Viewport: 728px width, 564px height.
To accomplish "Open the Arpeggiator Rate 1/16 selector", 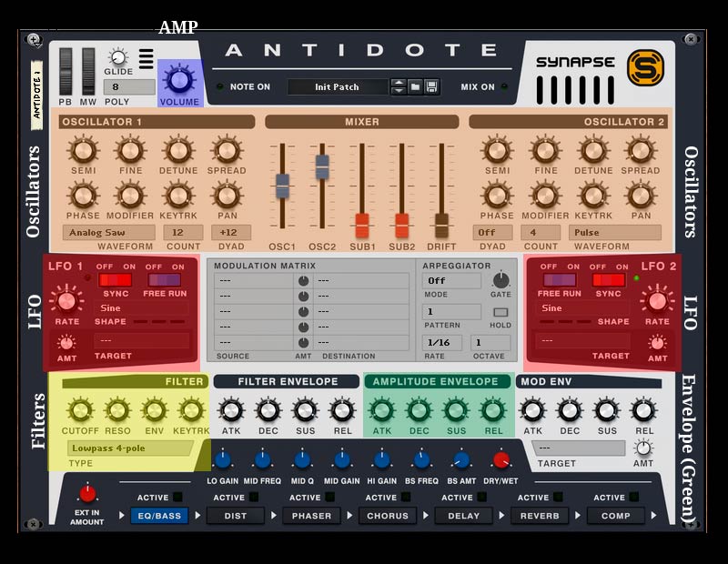I will click(x=442, y=343).
